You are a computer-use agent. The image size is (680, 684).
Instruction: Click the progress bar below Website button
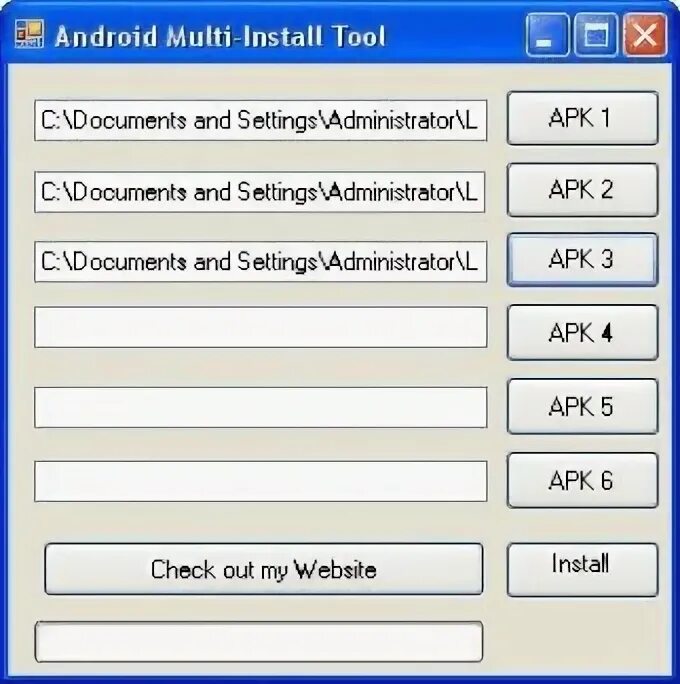click(259, 642)
